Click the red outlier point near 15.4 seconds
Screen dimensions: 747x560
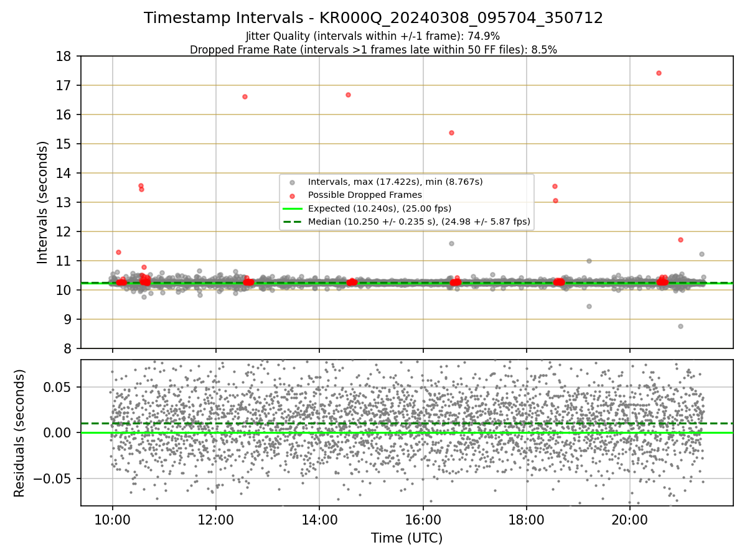point(451,133)
